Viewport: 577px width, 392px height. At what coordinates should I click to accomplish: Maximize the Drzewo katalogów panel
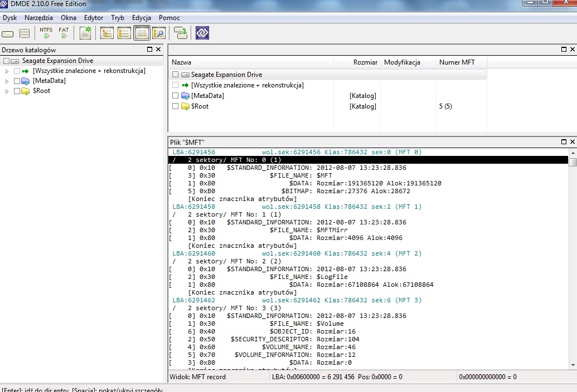click(150, 49)
